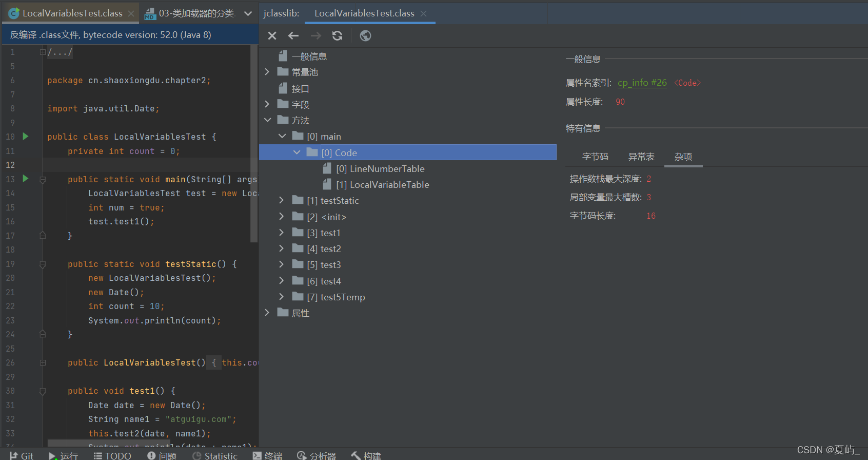The width and height of the screenshot is (868, 460).
Task: Collapse the 方法 tree node
Action: (x=267, y=120)
